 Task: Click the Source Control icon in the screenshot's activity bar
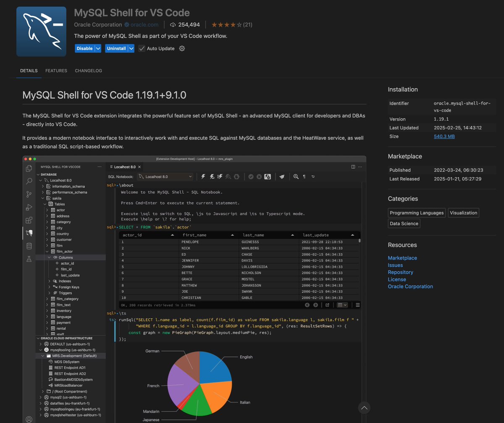[x=29, y=194]
